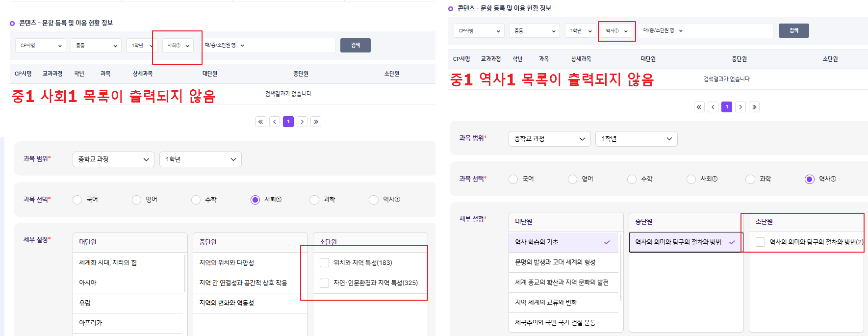This screenshot has width=868, height=336.
Task: Click next-page arrow under 사회① search results
Action: tap(302, 122)
